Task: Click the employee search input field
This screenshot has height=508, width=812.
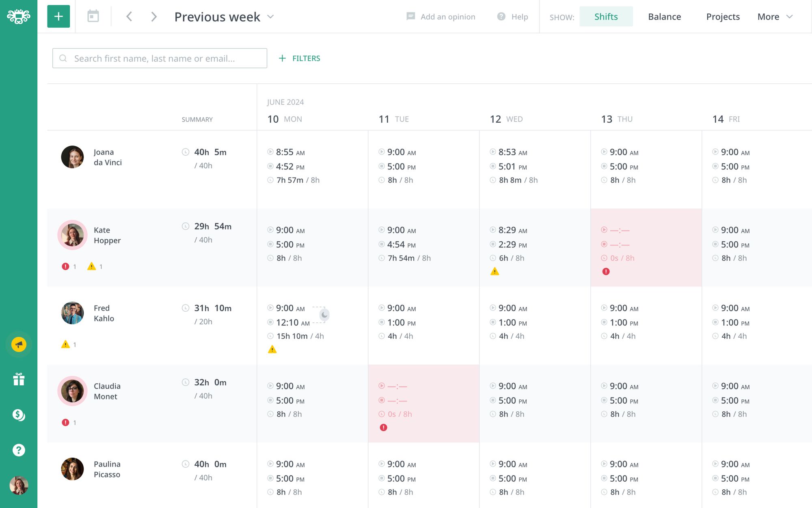Action: [159, 58]
